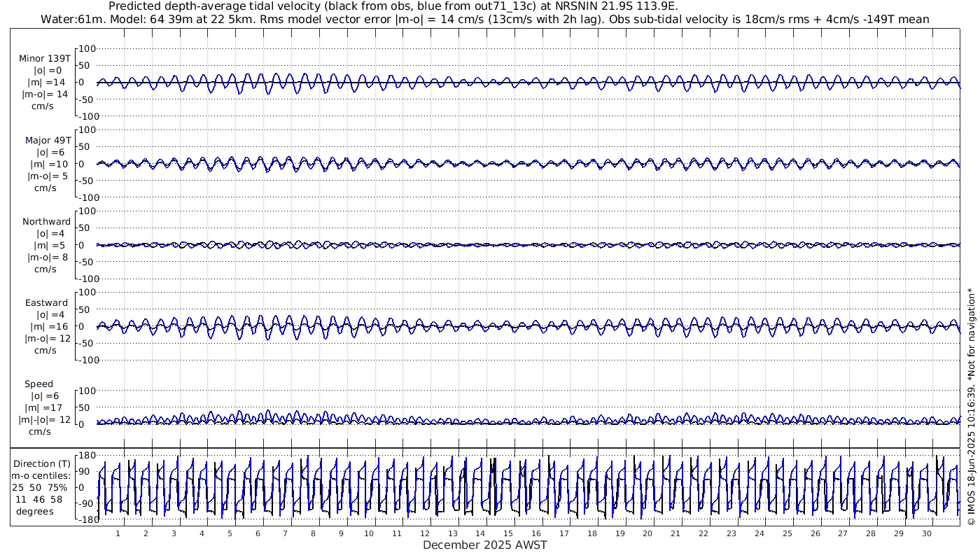The image size is (980, 560).
Task: Click the plot title about predicted tidal velocity
Action: click(x=393, y=6)
